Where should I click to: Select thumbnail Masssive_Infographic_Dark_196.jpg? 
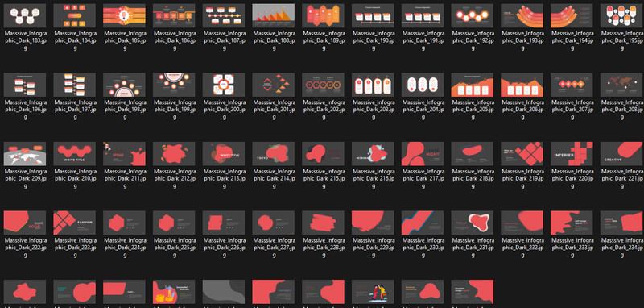click(x=25, y=85)
